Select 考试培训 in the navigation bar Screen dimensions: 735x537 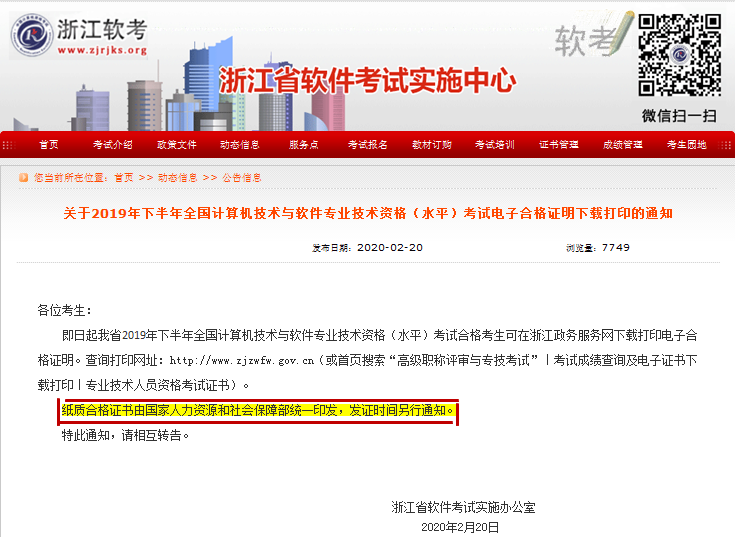point(495,145)
